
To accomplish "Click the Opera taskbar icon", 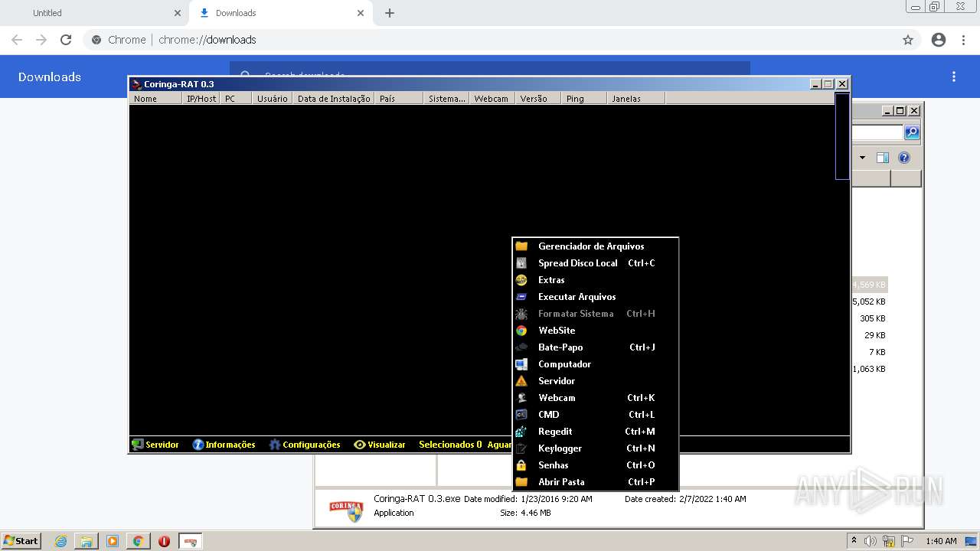I will click(x=164, y=541).
